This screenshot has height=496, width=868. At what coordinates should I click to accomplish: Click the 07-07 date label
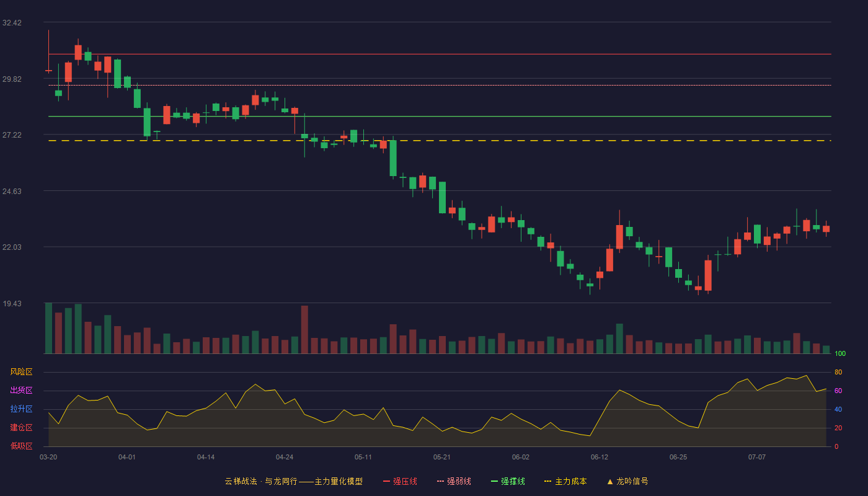click(x=757, y=457)
